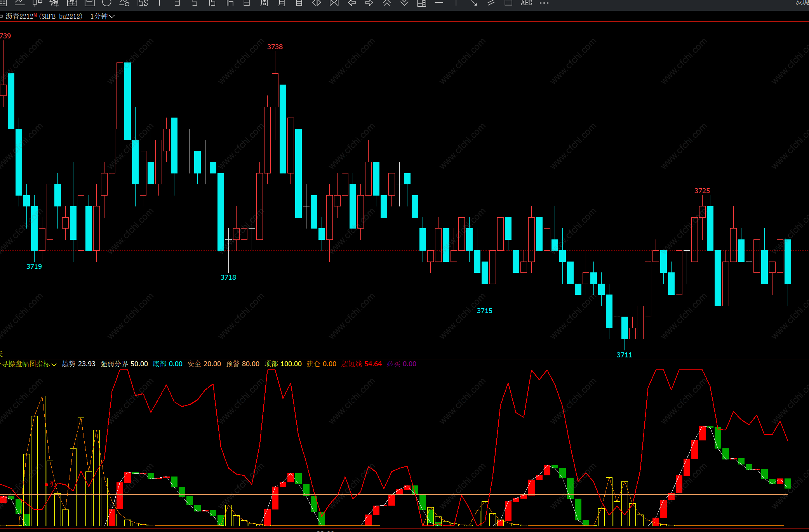Open the 1分钟 period dropdown
The image size is (809, 532).
[x=103, y=16]
